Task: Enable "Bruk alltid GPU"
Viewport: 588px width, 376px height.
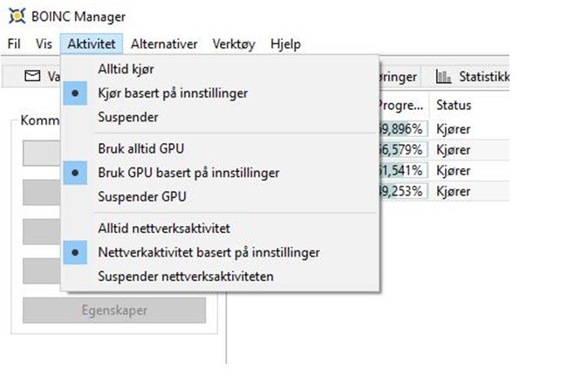Action: (x=140, y=148)
